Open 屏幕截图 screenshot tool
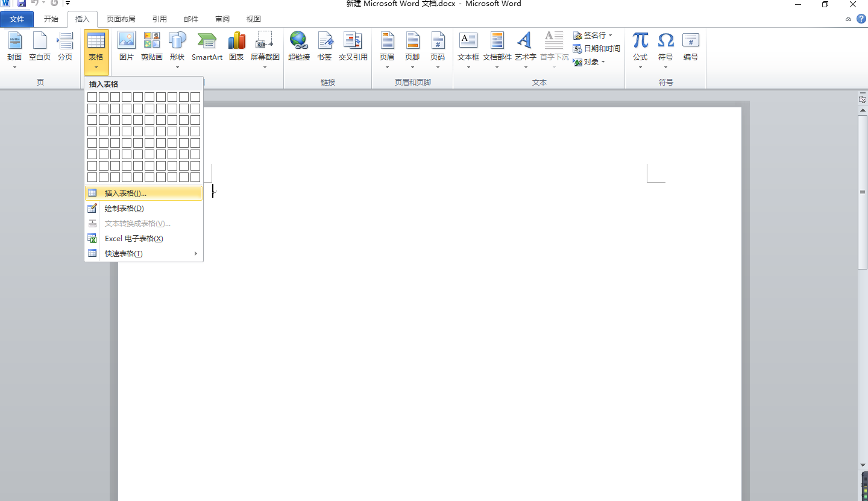The height and width of the screenshot is (501, 868). 265,50
